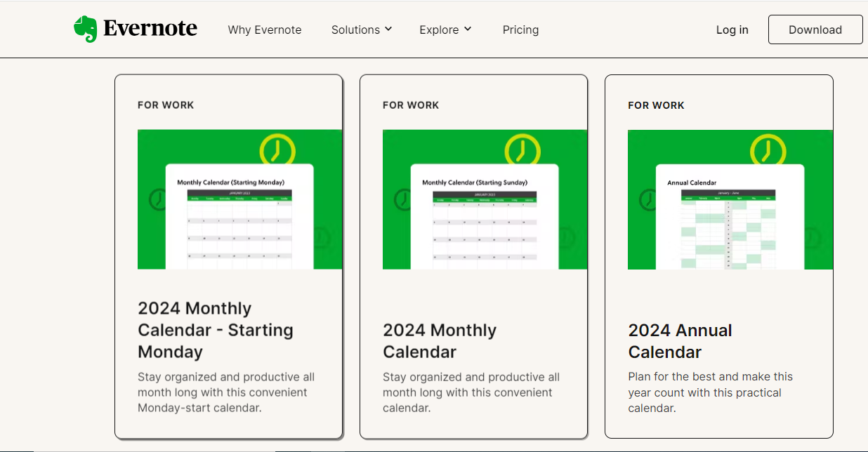The width and height of the screenshot is (868, 452).
Task: Click the Download button
Action: tap(815, 29)
